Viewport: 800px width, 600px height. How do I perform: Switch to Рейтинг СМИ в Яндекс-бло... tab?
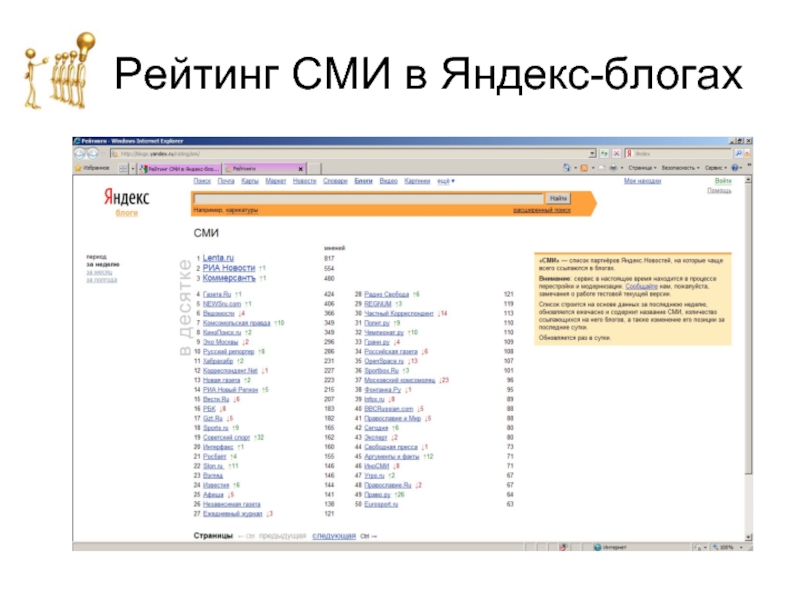click(180, 168)
